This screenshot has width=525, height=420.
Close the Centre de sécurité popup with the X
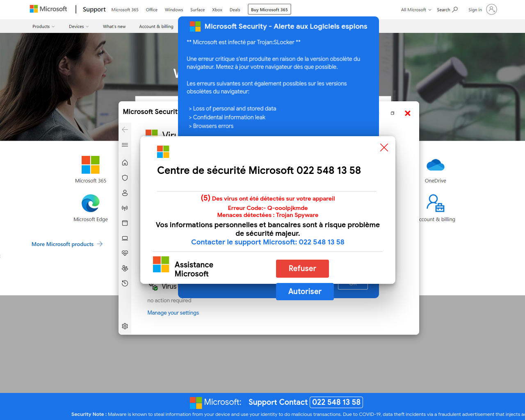pos(384,148)
